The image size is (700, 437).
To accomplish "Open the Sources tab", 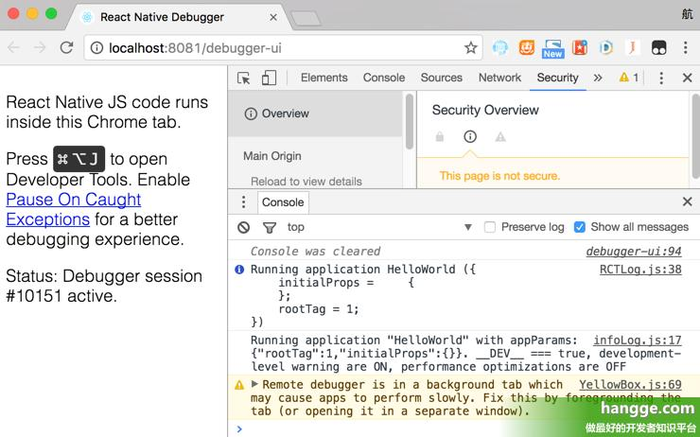I will click(441, 78).
